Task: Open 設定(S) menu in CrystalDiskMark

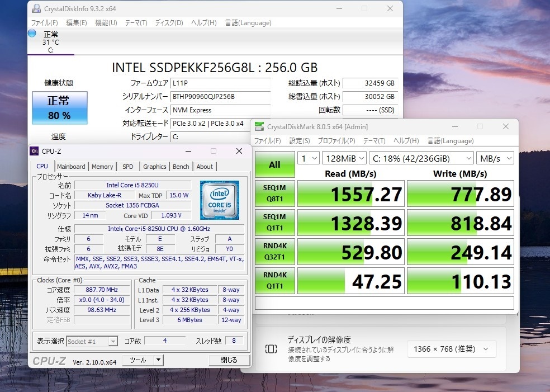Action: coord(300,141)
